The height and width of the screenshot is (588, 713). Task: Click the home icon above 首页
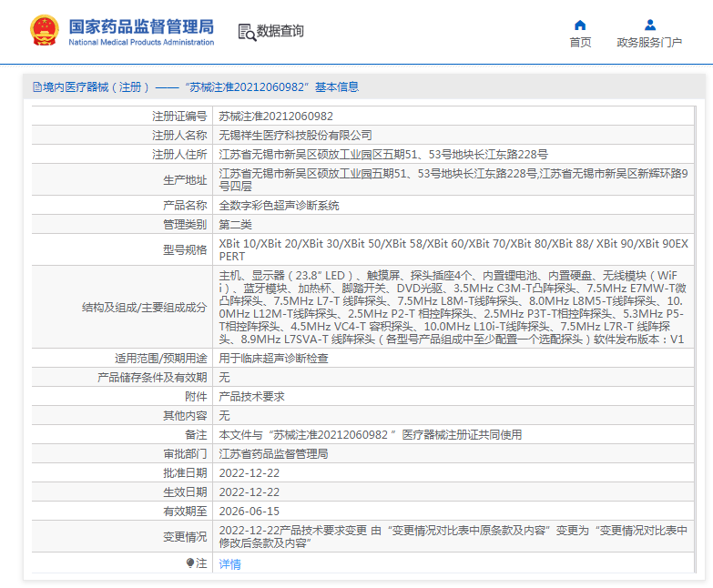point(580,25)
